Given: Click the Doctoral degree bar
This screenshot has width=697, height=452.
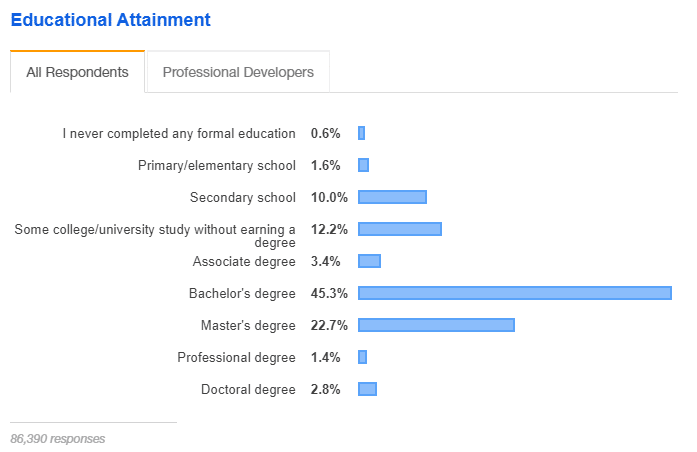Looking at the screenshot, I should (367, 389).
